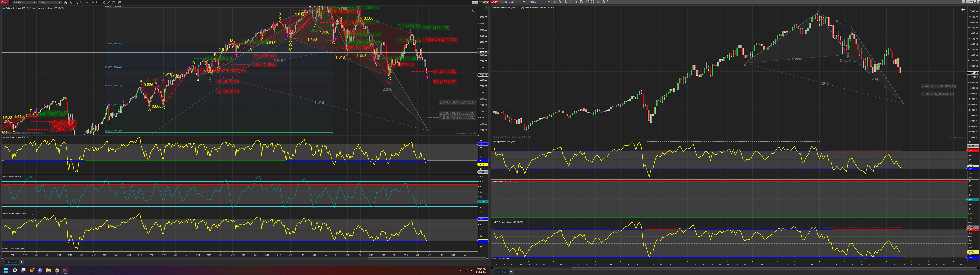Toggle crosshair cursor on ES chart
This screenshot has width=980, height=275.
pyautogui.click(x=87, y=2)
